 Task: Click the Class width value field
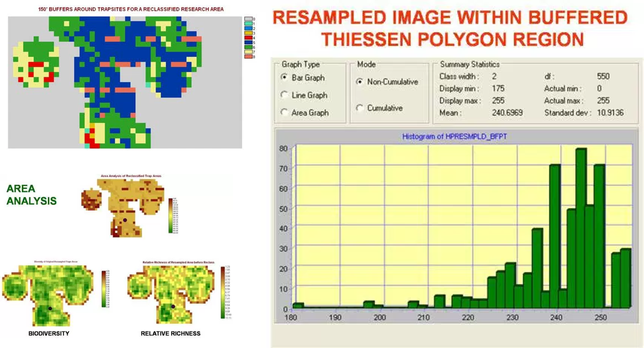pos(494,76)
